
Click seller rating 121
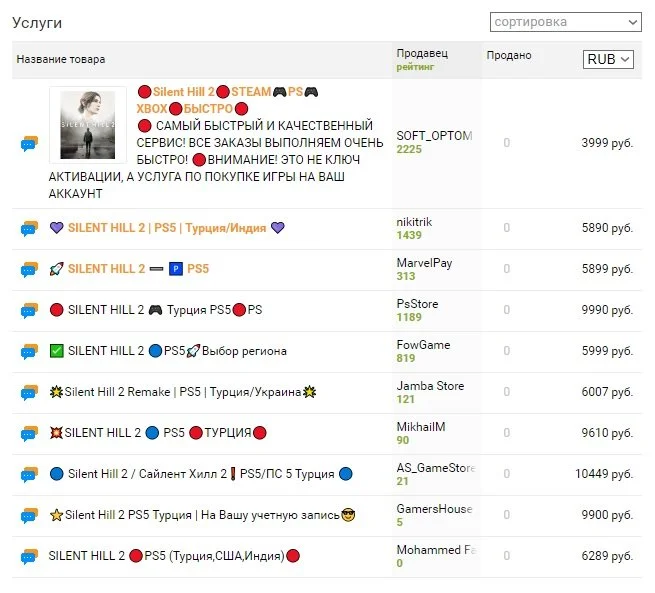406,399
